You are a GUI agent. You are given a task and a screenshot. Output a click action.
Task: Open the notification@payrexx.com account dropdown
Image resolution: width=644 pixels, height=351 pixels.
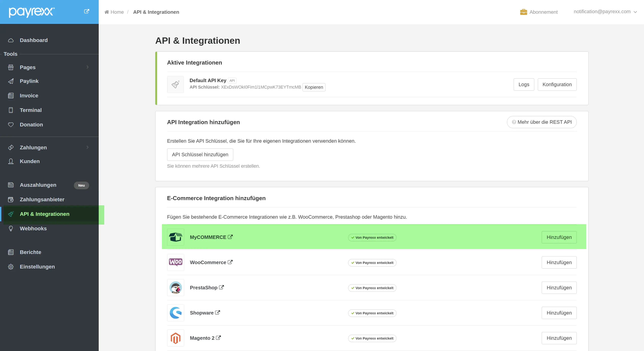click(x=605, y=12)
